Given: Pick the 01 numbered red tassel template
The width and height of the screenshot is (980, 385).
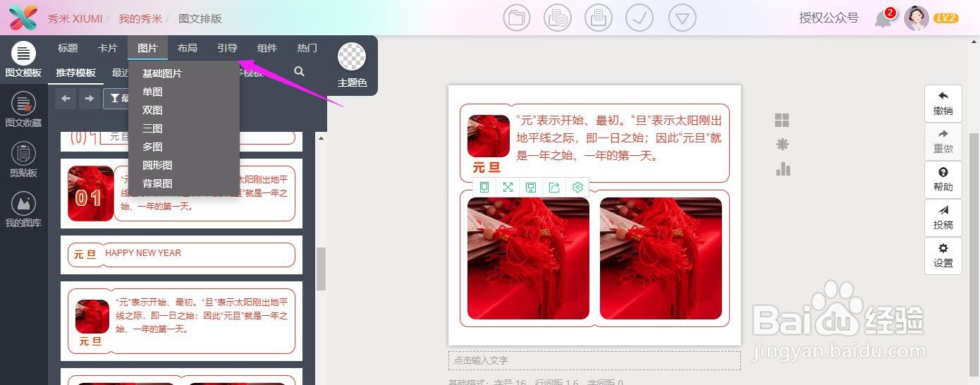Looking at the screenshot, I should coord(181,194).
